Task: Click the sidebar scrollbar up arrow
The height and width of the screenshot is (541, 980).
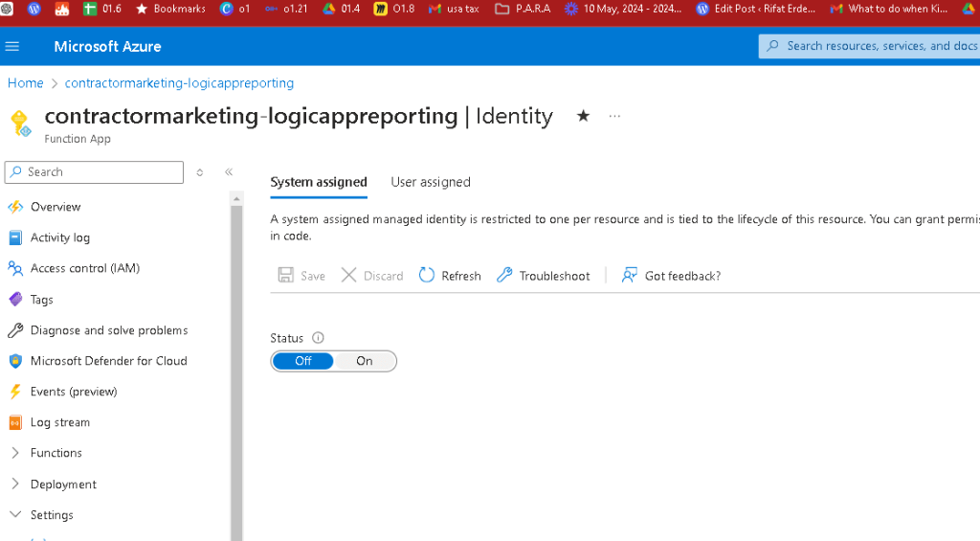Action: (236, 199)
